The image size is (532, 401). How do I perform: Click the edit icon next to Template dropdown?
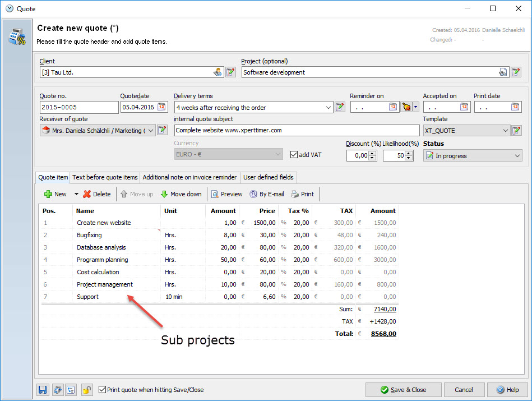(x=516, y=131)
